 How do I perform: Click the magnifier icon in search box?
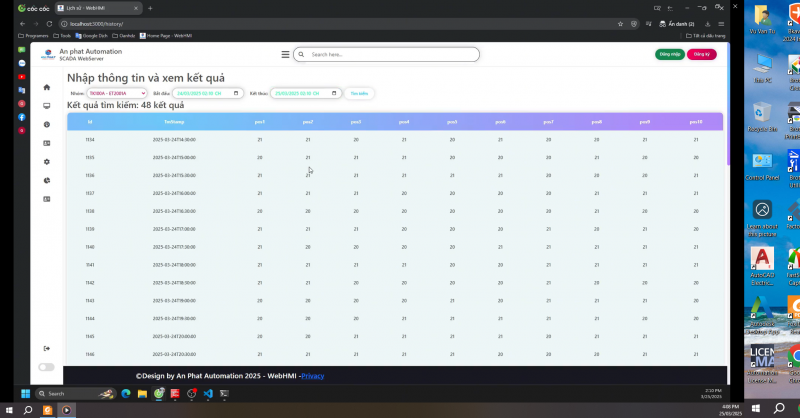click(x=301, y=54)
